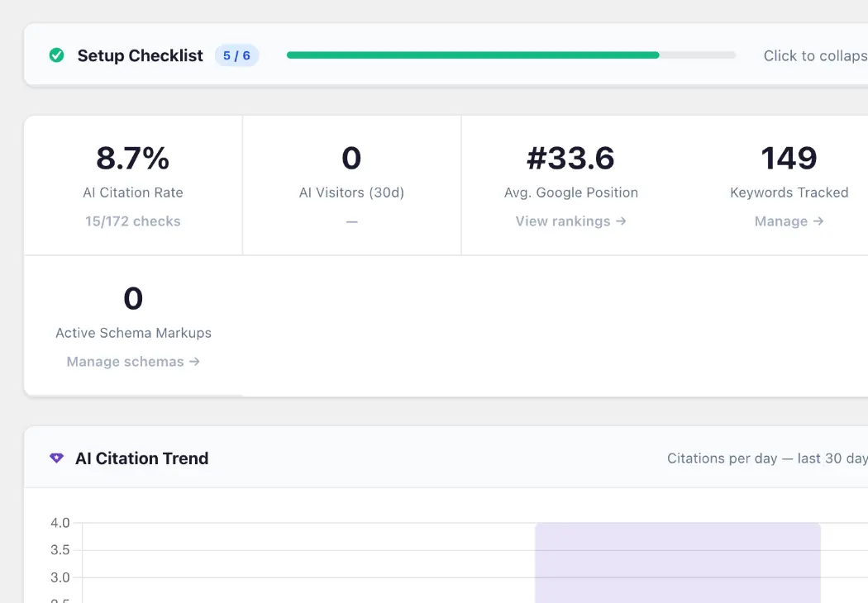This screenshot has width=868, height=603.
Task: Click the green checkmark icon beside Setup Checklist
Action: click(56, 55)
